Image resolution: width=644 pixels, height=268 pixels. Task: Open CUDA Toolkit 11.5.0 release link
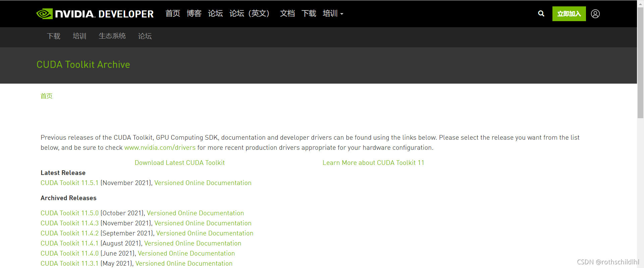[x=70, y=213]
